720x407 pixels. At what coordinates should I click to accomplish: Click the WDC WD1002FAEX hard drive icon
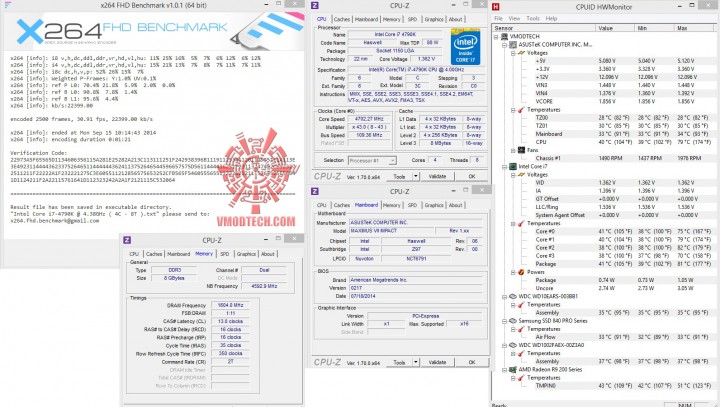coord(513,345)
